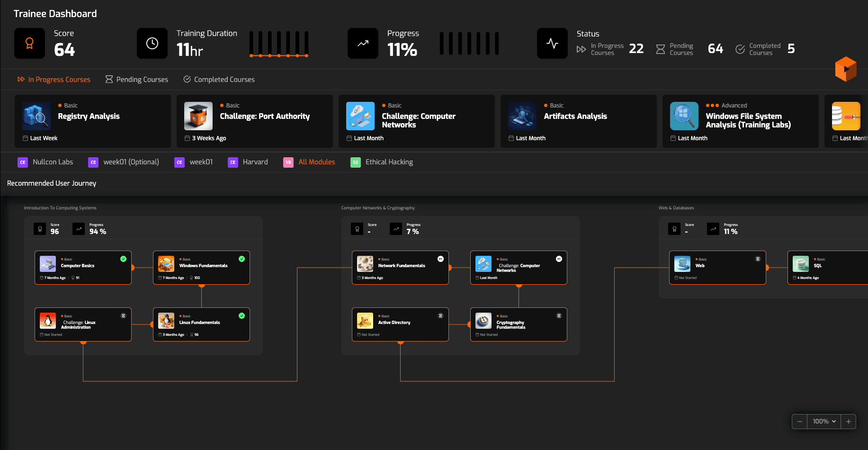Click the Progress trend arrow icon
The height and width of the screenshot is (450, 868).
click(x=363, y=44)
